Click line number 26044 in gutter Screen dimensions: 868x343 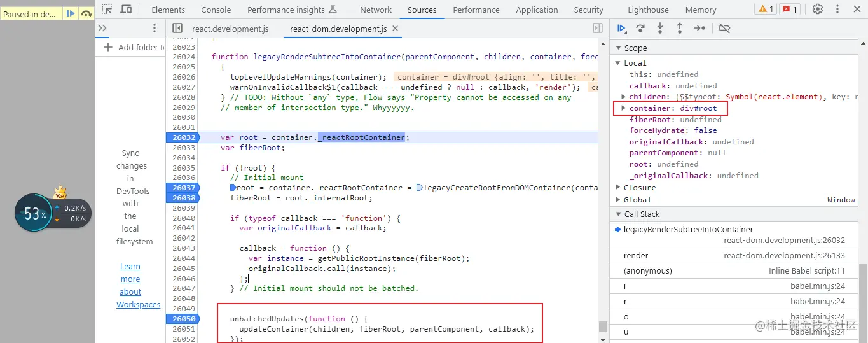[x=184, y=258]
